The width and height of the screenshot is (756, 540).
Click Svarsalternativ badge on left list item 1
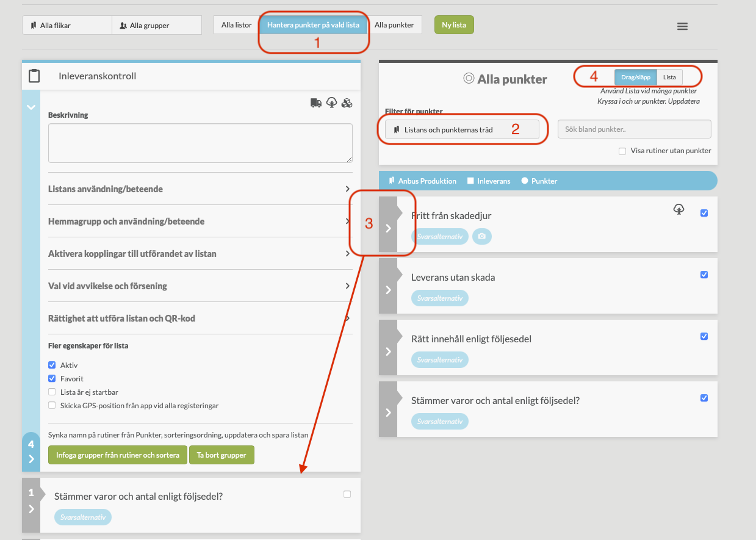(x=83, y=517)
